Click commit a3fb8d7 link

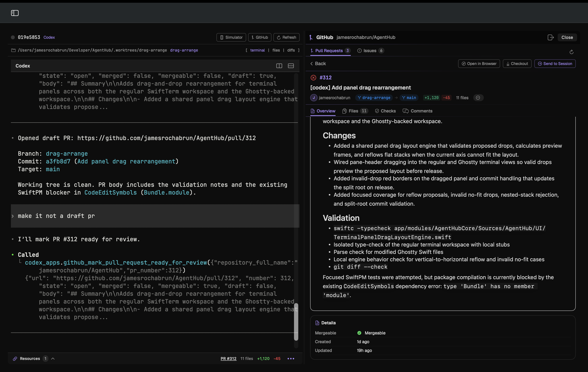(x=58, y=161)
